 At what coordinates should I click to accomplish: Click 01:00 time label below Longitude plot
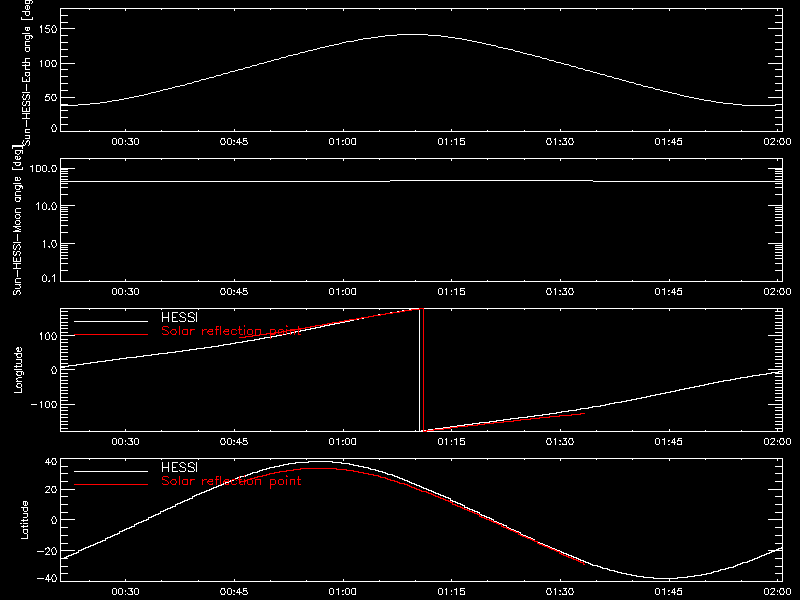coord(342,441)
